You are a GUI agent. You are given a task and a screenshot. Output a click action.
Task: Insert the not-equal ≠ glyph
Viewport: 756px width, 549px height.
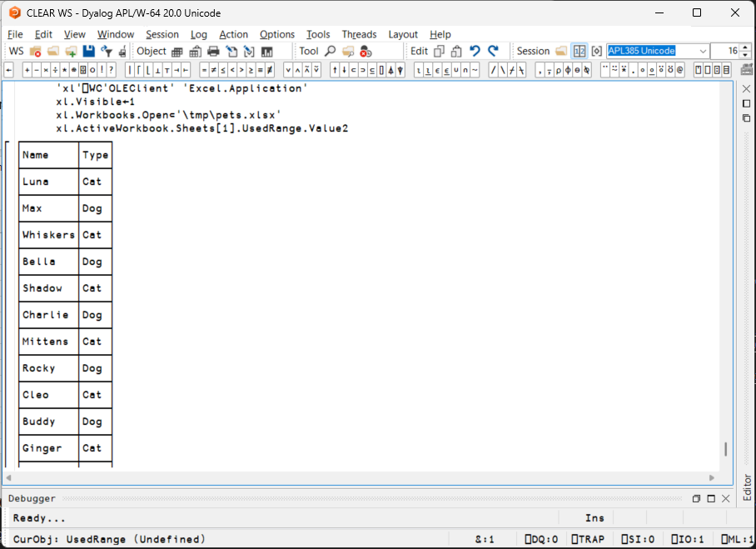(214, 71)
